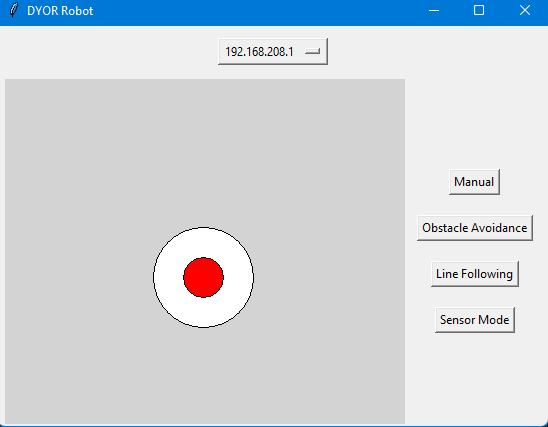Click white joystick ring directly above red knob
The height and width of the screenshot is (427, 548).
pos(203,243)
